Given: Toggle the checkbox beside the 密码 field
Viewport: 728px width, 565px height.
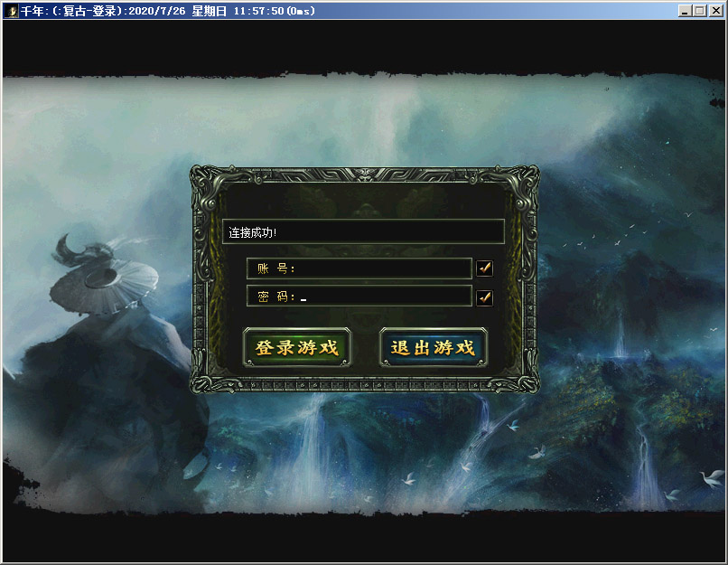Looking at the screenshot, I should (x=484, y=297).
